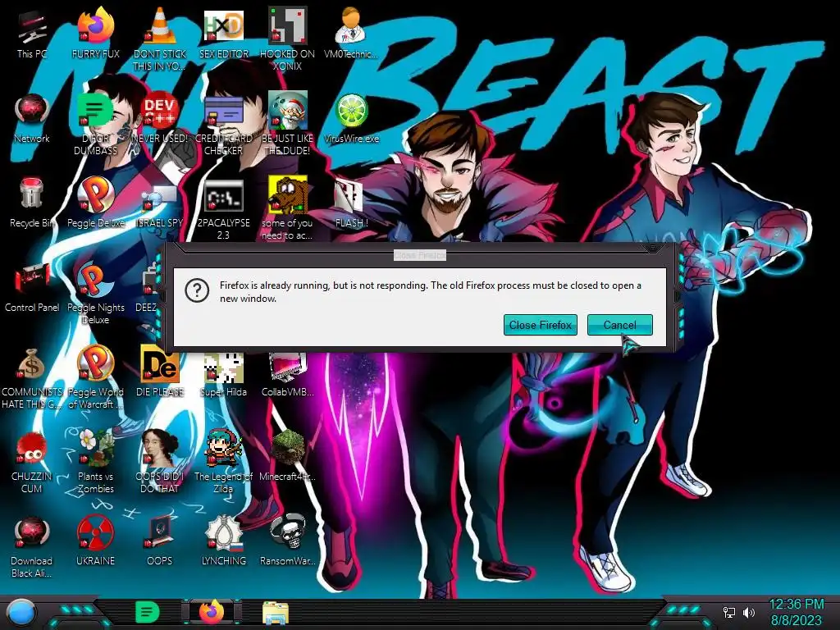Select the Control Panel icon

[32, 288]
